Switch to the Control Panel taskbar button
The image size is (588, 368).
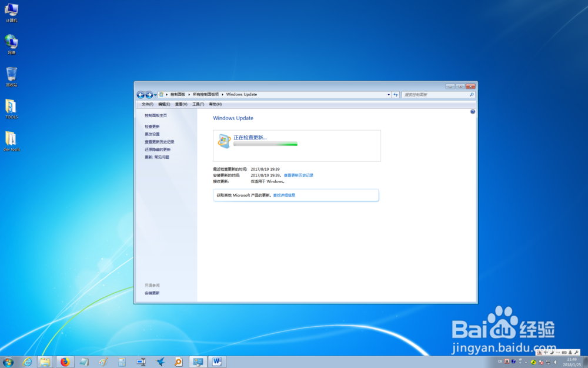[x=198, y=362]
